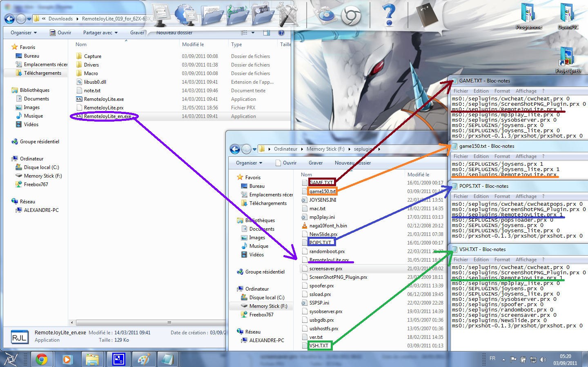Open the Projet Ipreb desktop shortcut

coord(568,60)
